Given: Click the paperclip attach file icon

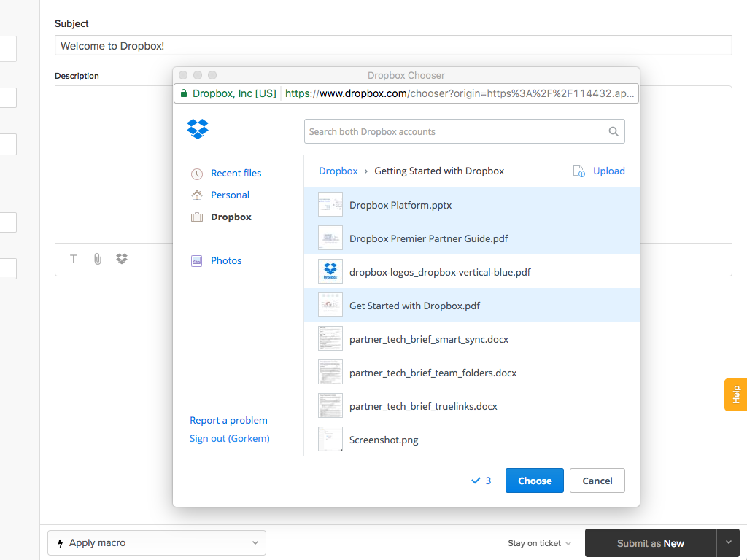Looking at the screenshot, I should coord(98,259).
